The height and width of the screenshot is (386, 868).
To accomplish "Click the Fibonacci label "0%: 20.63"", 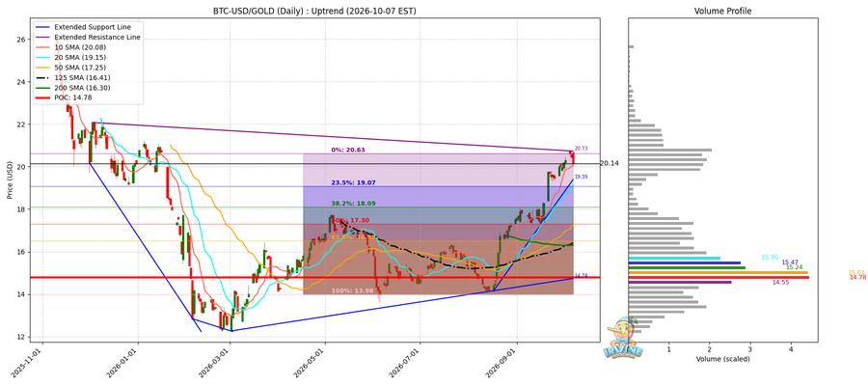I will click(x=348, y=151).
